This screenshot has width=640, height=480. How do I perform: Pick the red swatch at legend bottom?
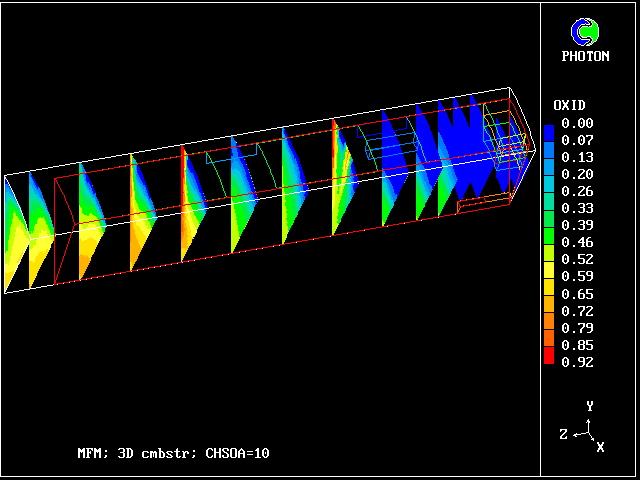point(549,361)
